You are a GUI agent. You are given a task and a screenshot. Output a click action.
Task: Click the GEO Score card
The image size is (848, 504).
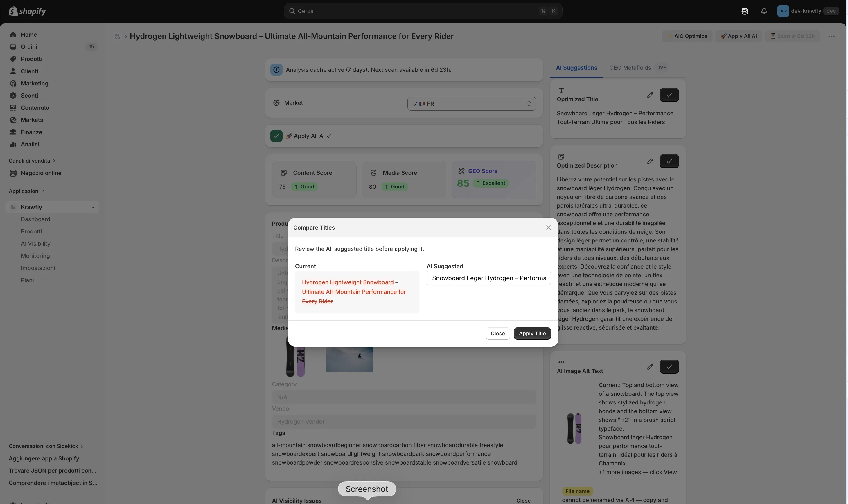coord(493,180)
